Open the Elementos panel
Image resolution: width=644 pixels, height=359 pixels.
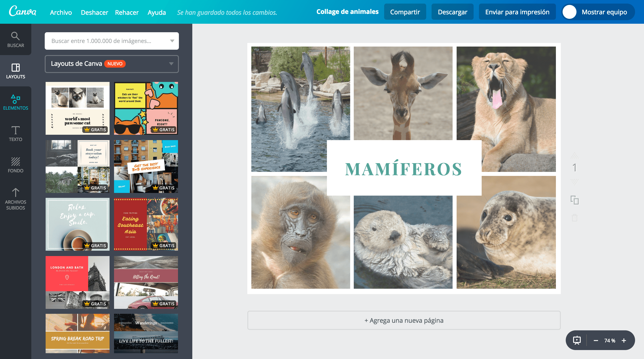[x=15, y=101]
